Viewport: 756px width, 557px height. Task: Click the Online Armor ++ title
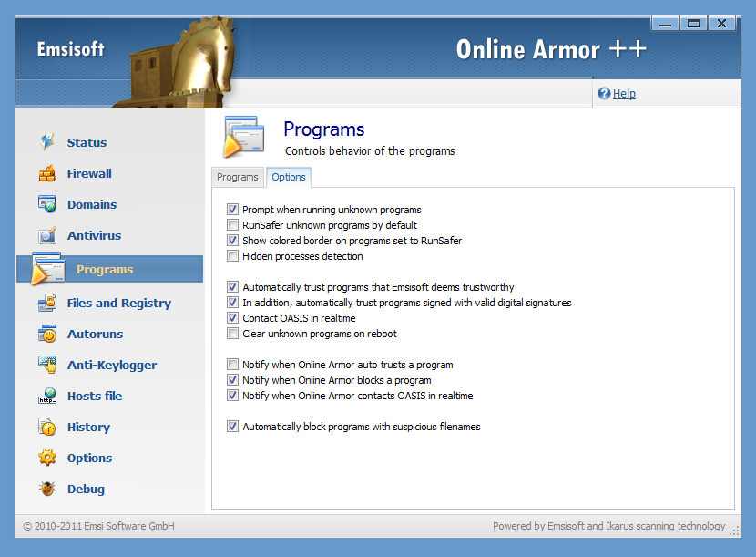click(551, 49)
